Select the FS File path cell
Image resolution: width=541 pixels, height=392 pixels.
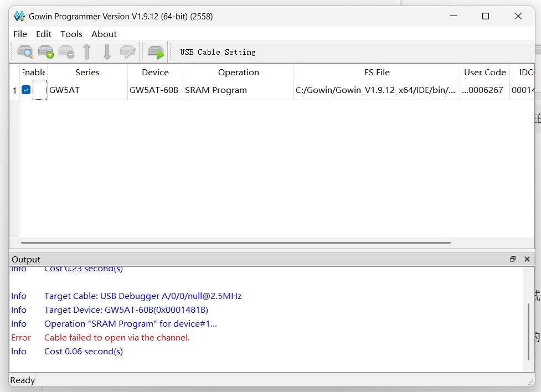click(x=377, y=90)
